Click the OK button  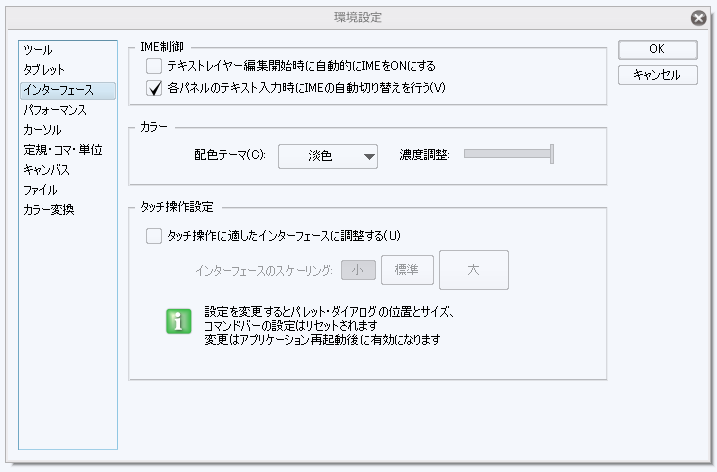coord(657,49)
